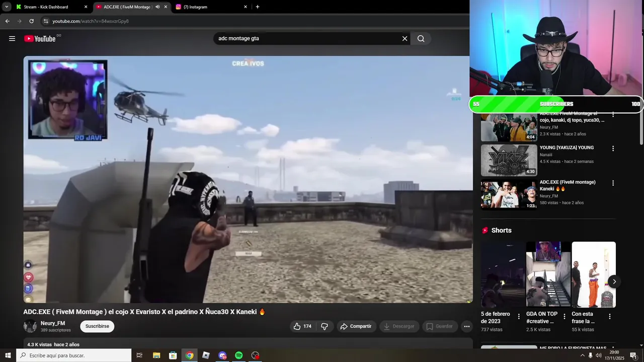Show next Shorts with arrow
Image resolution: width=644 pixels, height=362 pixels.
point(614,282)
